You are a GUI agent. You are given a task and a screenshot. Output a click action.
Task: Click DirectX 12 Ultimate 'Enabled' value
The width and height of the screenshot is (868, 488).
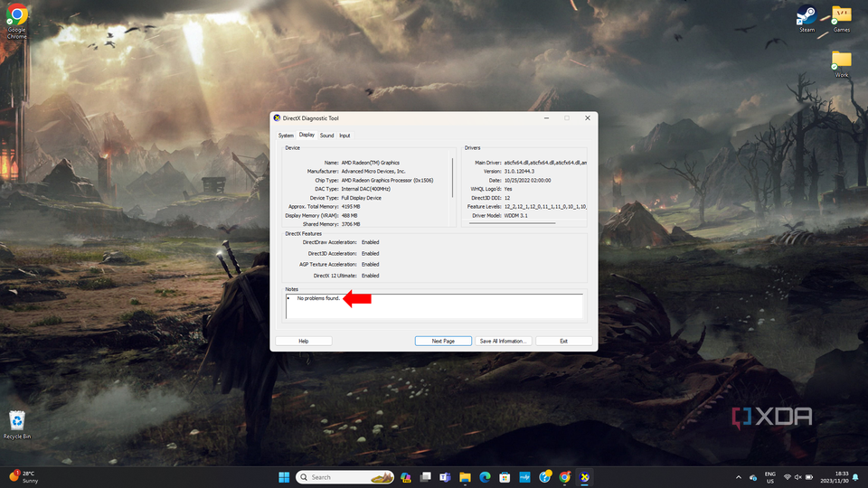click(371, 276)
